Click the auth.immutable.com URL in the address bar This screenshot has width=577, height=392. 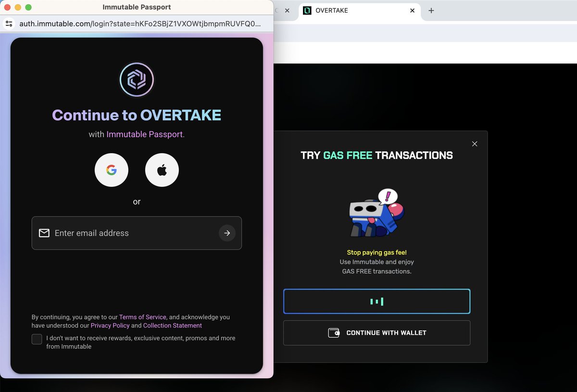pyautogui.click(x=140, y=24)
